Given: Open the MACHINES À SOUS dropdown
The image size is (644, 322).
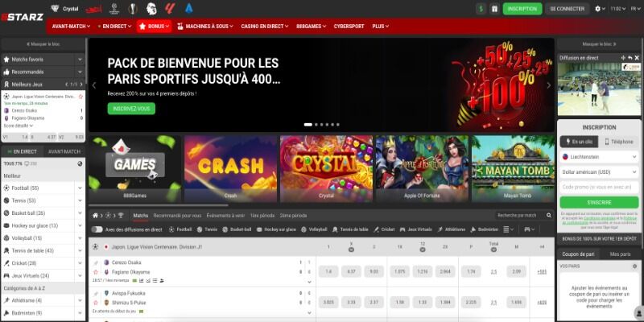Looking at the screenshot, I should pos(205,27).
